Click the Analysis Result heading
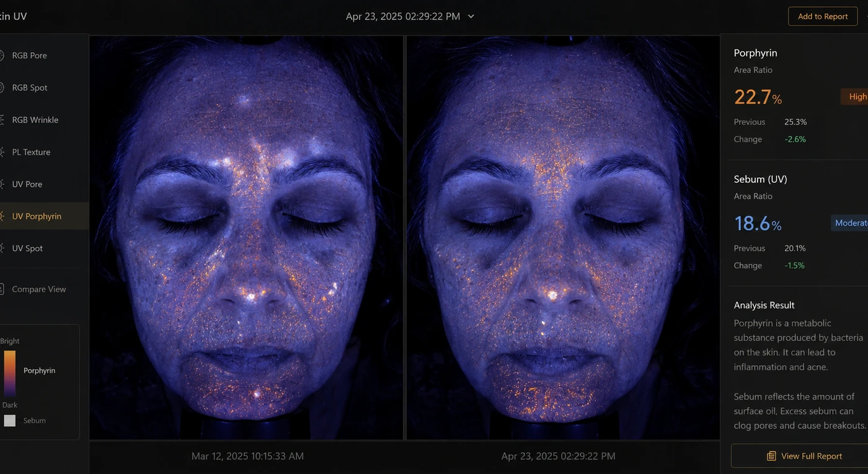This screenshot has height=474, width=868. (764, 305)
